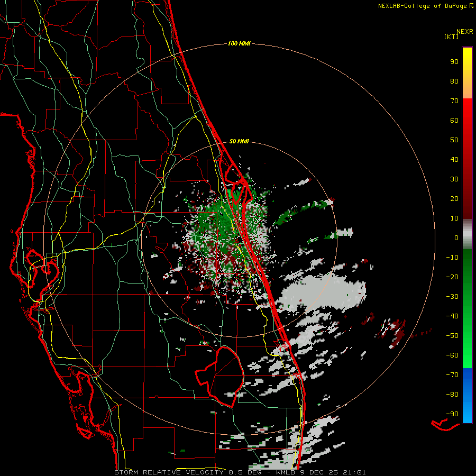
Task: Select the gray zero-velocity segment of color bar
Action: [467, 234]
